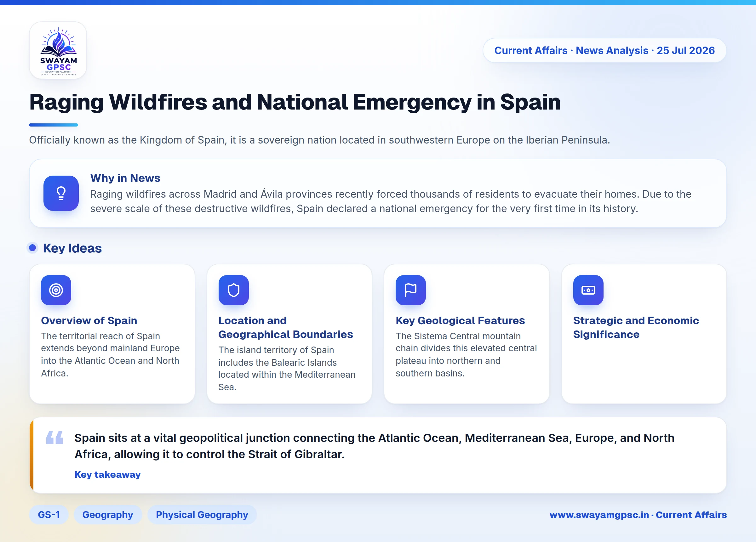Screen dimensions: 756x542
Task: Click the headline Raging Wildfires and National Emergency
Action: pos(295,102)
